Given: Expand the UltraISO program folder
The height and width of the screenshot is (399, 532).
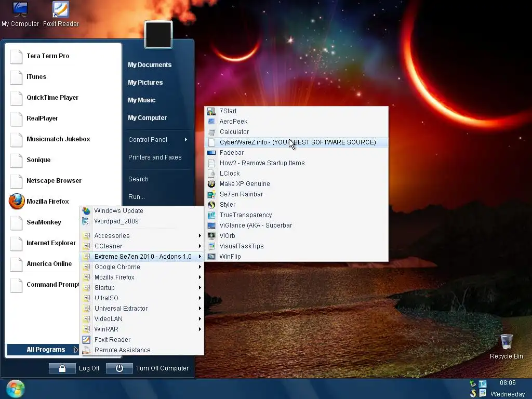Looking at the screenshot, I should coord(142,298).
